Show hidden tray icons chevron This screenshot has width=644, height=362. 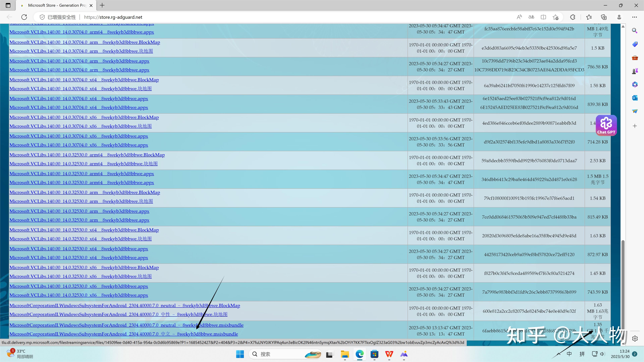click(x=559, y=354)
